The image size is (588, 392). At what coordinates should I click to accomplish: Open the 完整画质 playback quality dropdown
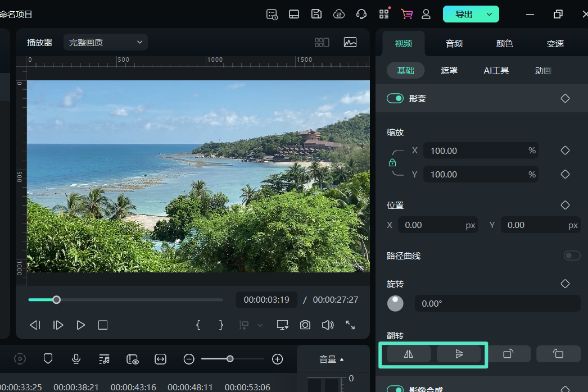point(105,42)
